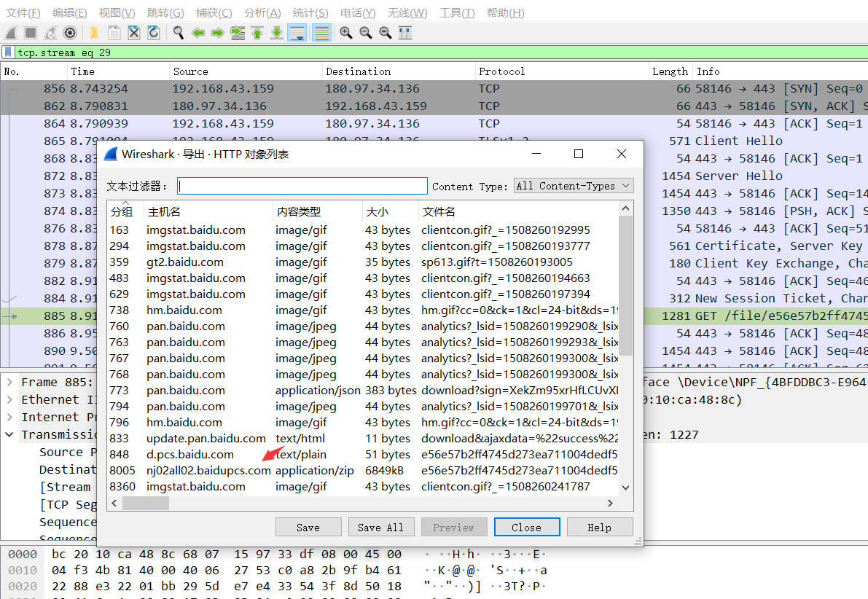The width and height of the screenshot is (868, 599).
Task: Click scroll-down arrow in object list
Action: click(x=625, y=488)
